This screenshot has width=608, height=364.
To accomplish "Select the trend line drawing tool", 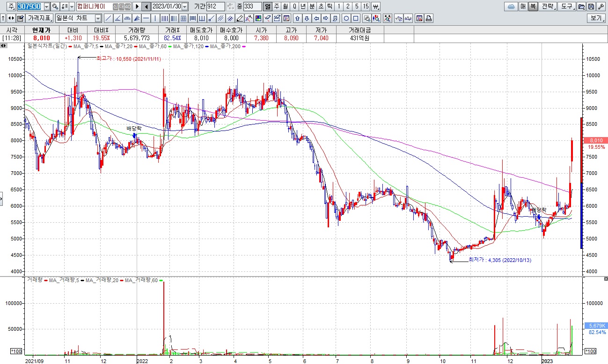I will pyautogui.click(x=108, y=18).
